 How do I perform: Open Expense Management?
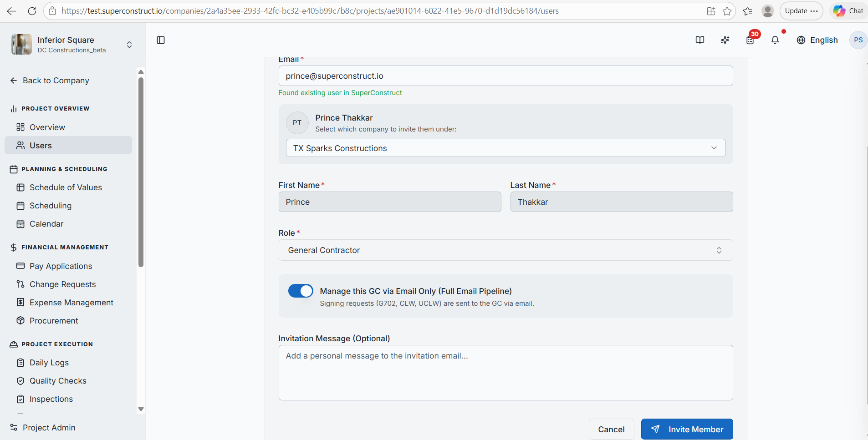coord(68,303)
